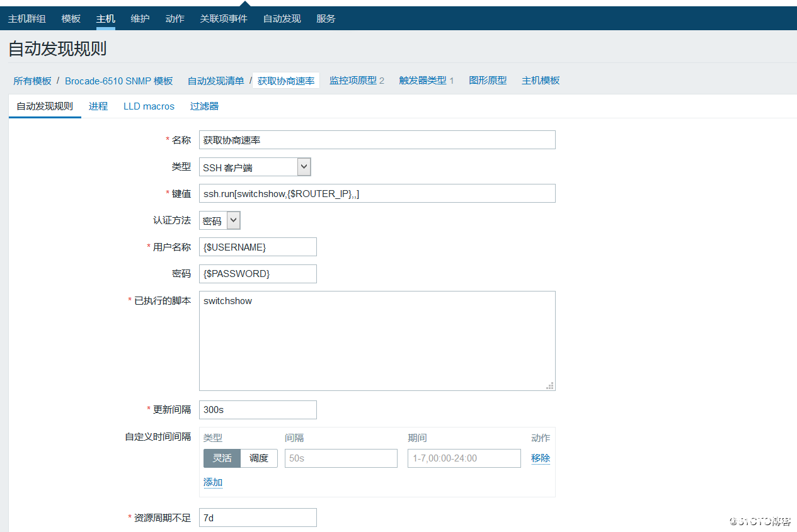Open the 过滤器 tab
The image size is (797, 532).
pyautogui.click(x=204, y=106)
